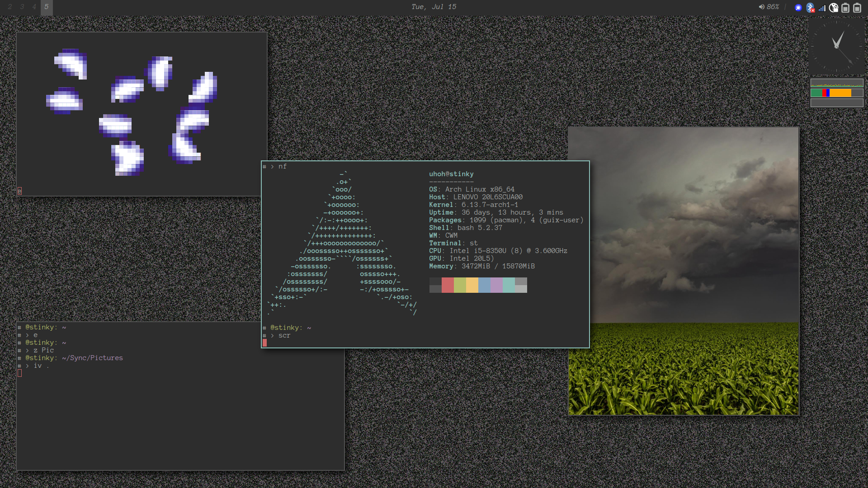Click the Arch Linux ASCII logo in terminal
The width and height of the screenshot is (868, 488).
342,243
